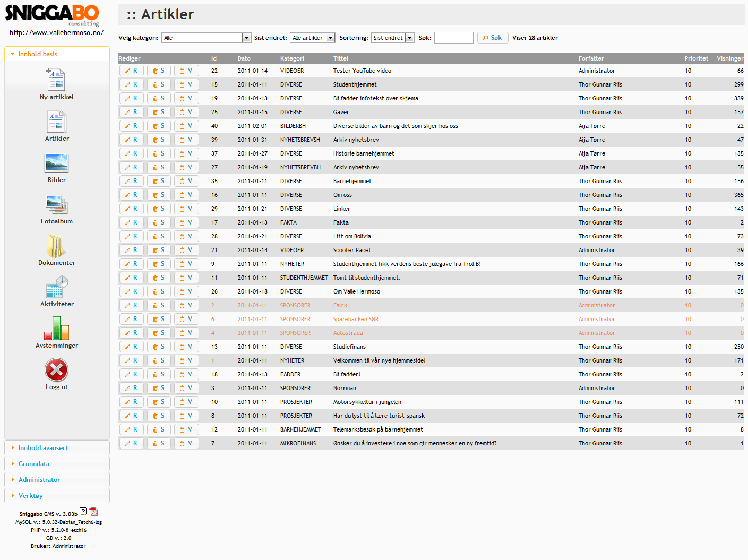Click the Søk search button
The height and width of the screenshot is (560, 748).
pos(493,38)
